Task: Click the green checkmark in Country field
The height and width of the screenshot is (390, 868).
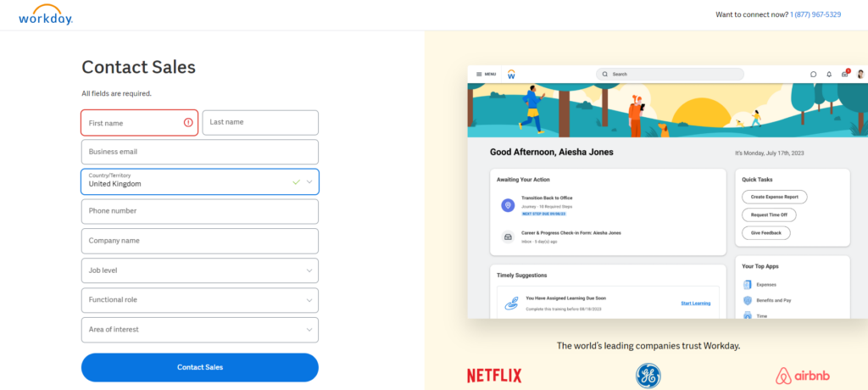Action: pos(296,181)
